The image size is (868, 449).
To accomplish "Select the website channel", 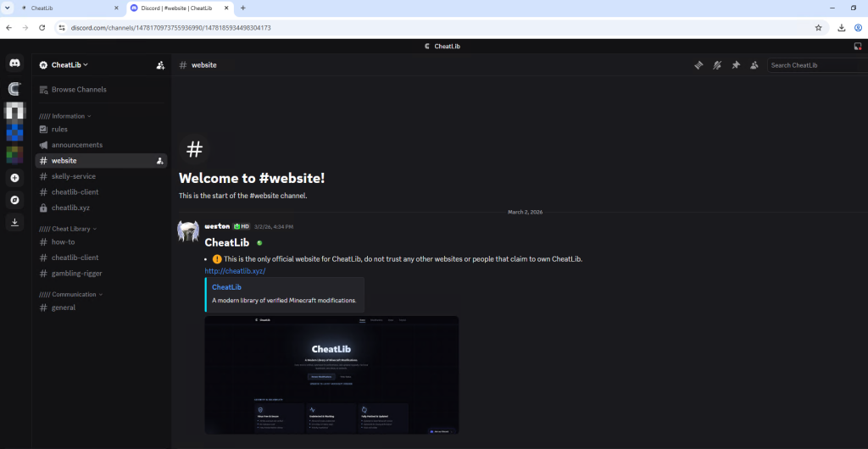I will click(101, 161).
